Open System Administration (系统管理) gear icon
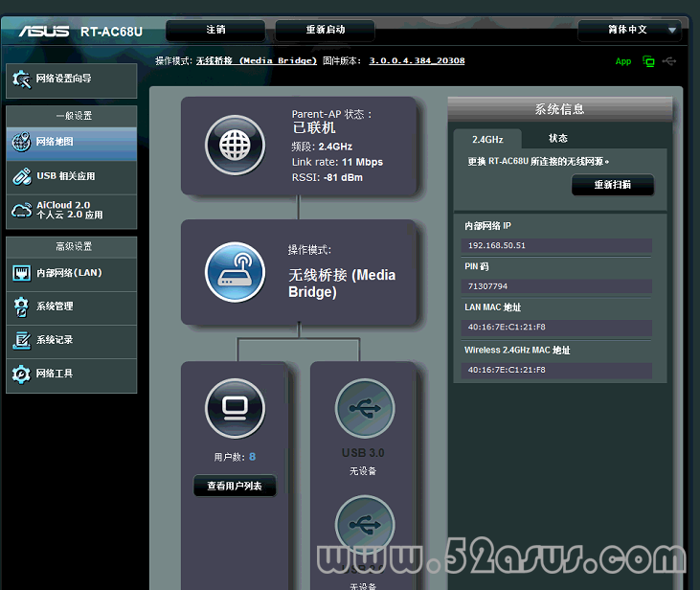700x590 pixels. click(21, 306)
